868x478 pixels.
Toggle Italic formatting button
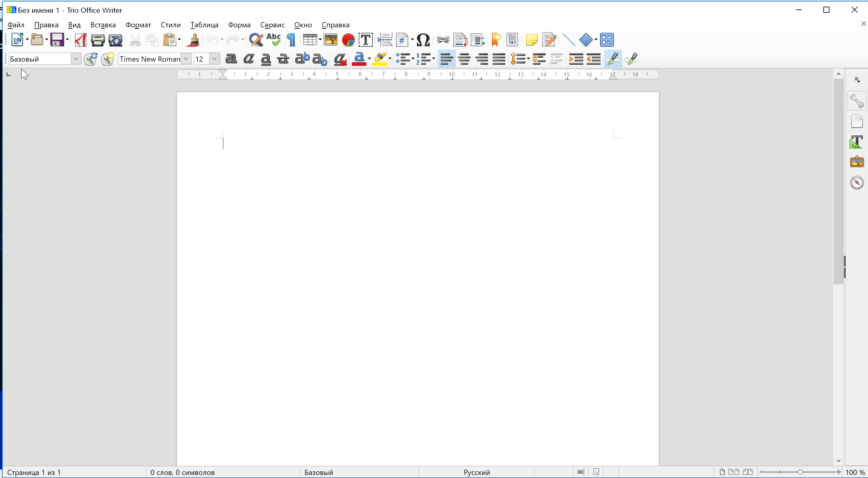(x=248, y=58)
